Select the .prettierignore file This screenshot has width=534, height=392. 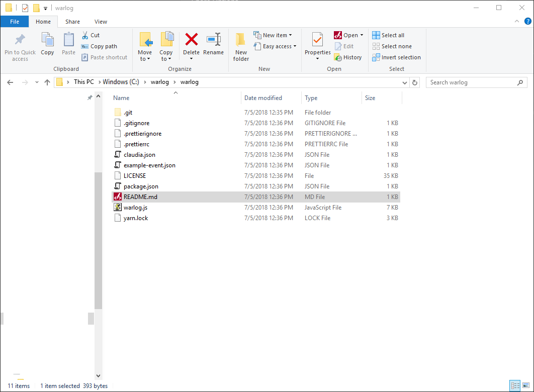[256, 133]
